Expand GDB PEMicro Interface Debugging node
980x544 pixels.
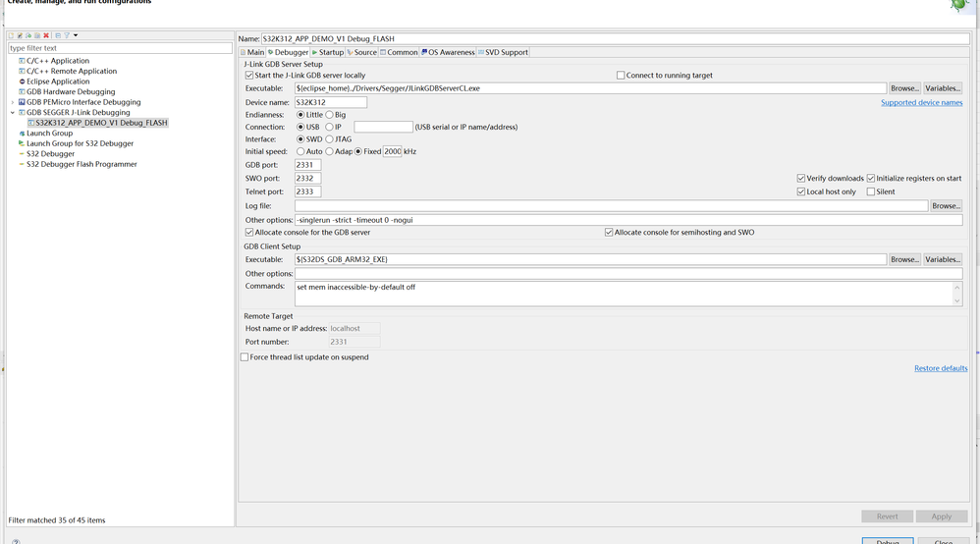tap(13, 102)
